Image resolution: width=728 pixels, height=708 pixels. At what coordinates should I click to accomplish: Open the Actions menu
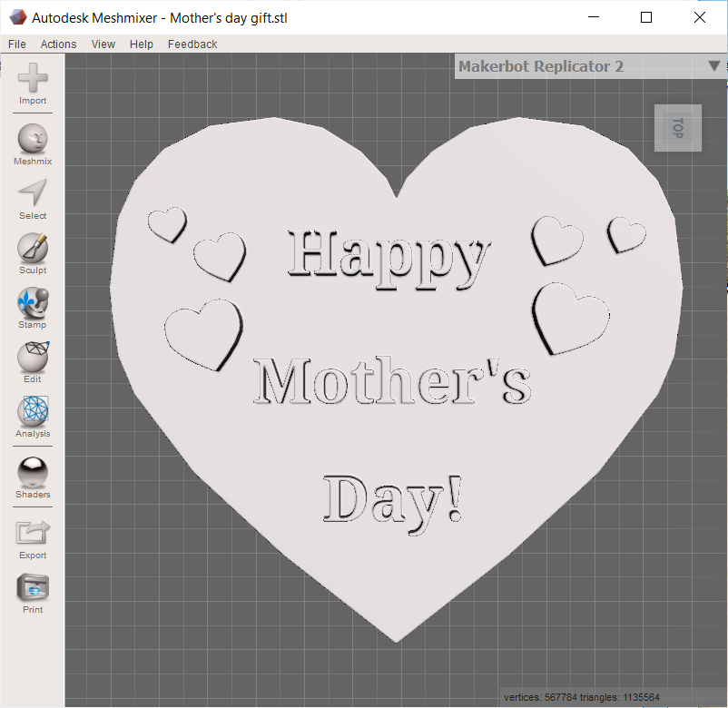[x=58, y=44]
